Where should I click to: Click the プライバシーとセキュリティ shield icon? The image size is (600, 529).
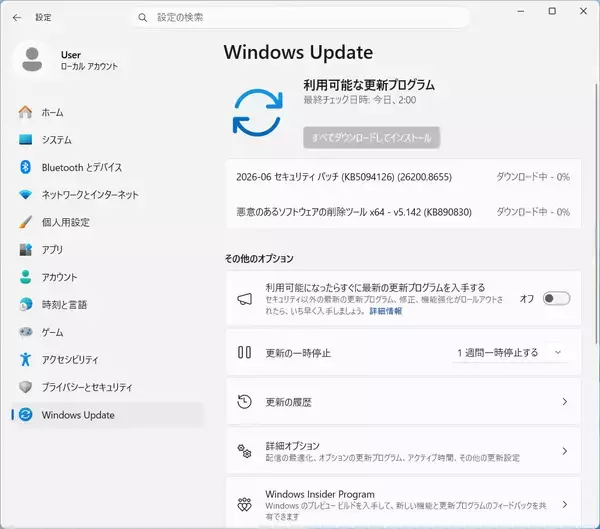tap(26, 387)
